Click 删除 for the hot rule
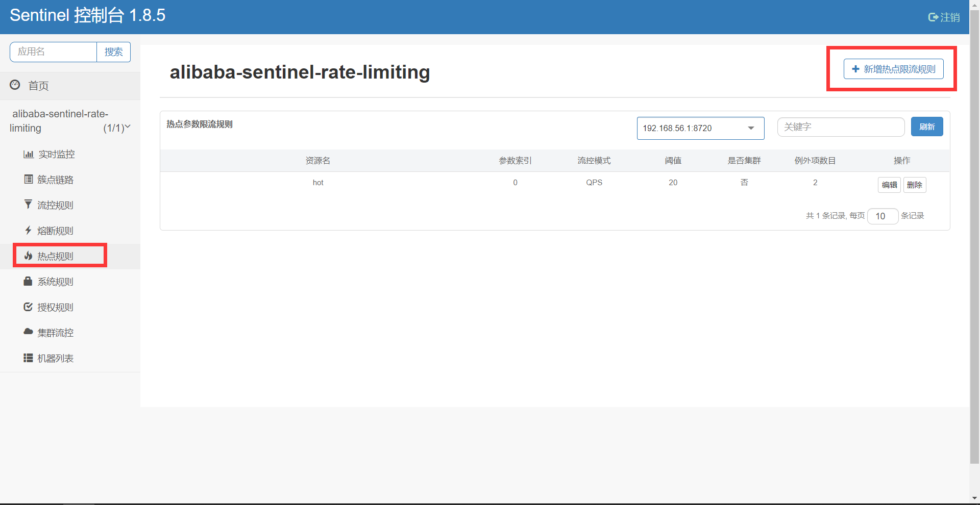 point(915,185)
